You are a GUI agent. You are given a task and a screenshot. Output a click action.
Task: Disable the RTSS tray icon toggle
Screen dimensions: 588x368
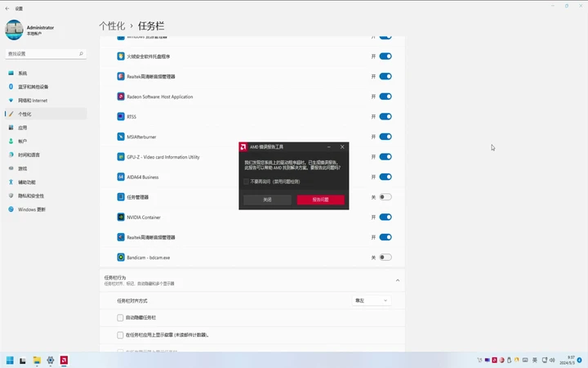pyautogui.click(x=385, y=117)
